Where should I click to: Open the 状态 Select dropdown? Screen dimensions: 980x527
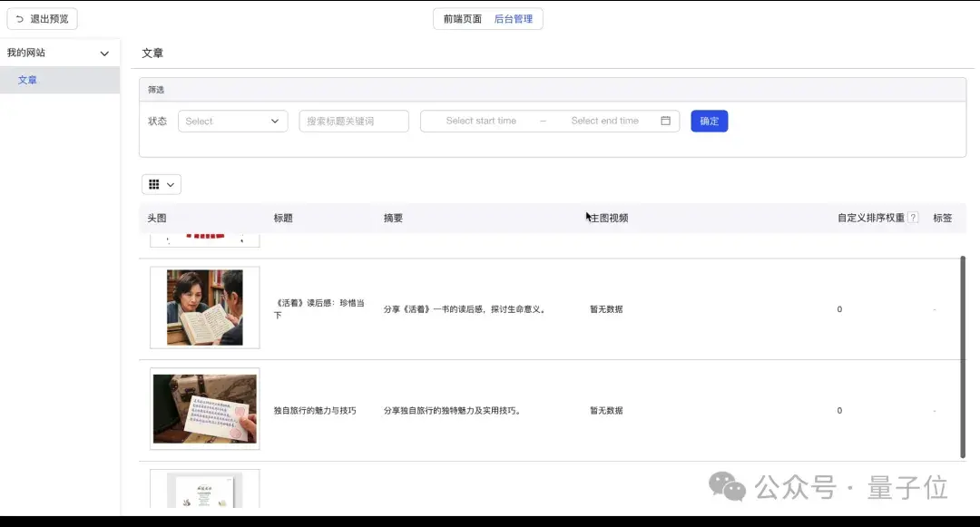(232, 121)
